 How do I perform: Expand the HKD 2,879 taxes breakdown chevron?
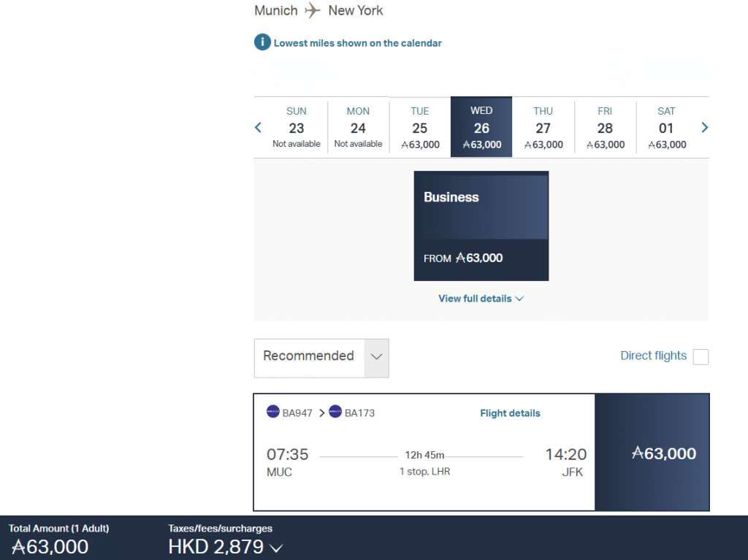click(276, 548)
